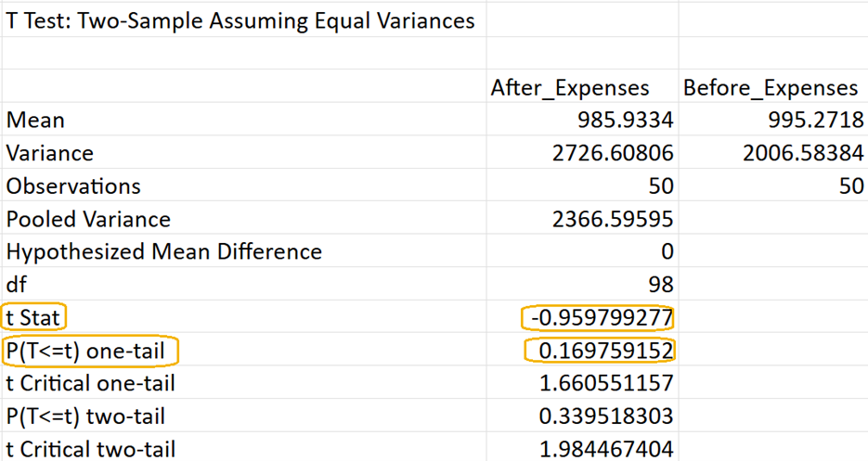The width and height of the screenshot is (868, 461).
Task: Click the pooled variance value 2366.59595
Action: click(x=610, y=219)
